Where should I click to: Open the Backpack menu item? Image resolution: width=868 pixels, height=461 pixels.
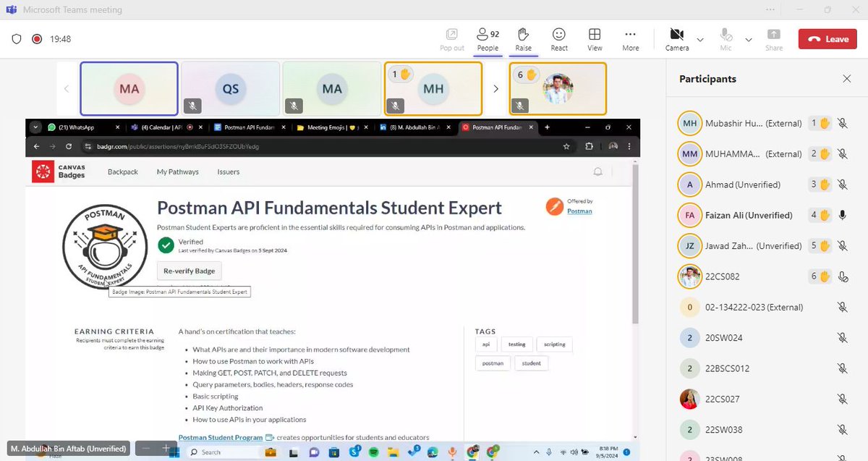(x=123, y=172)
